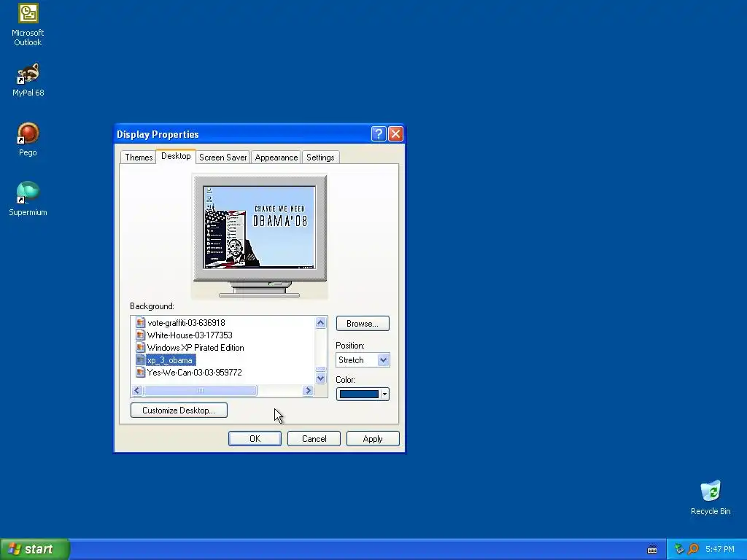Open the Appearance tab
The height and width of the screenshot is (560, 747).
click(276, 157)
